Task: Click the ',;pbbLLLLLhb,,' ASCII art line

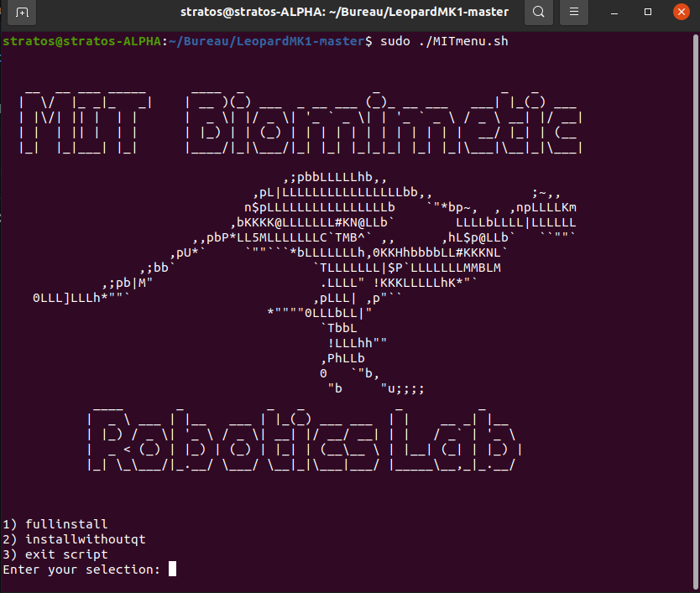Action: tap(335, 177)
